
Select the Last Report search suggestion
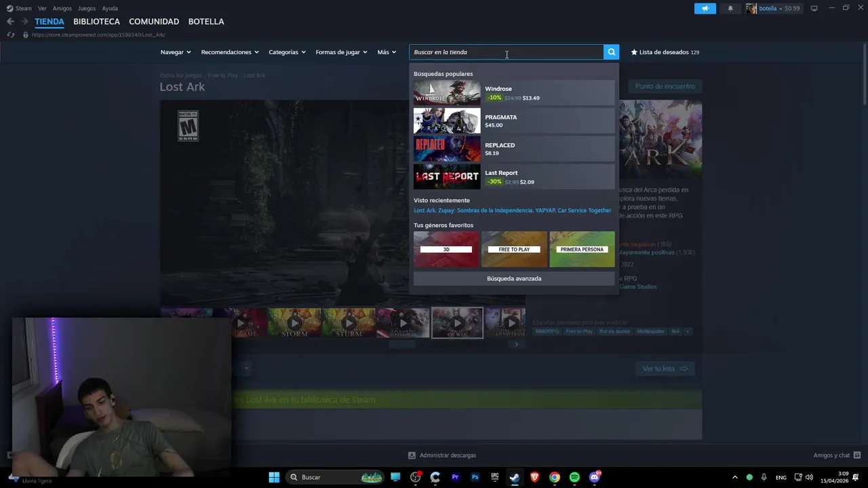[514, 177]
